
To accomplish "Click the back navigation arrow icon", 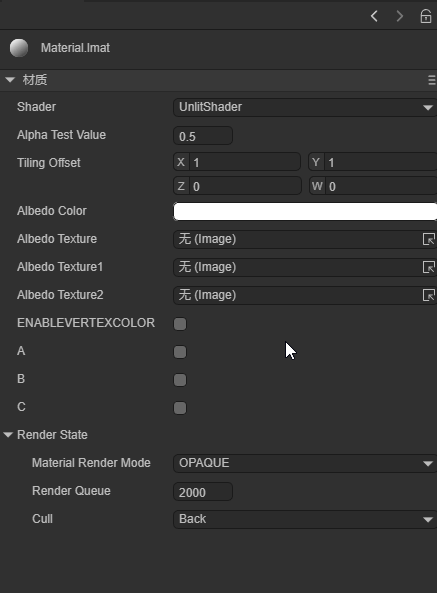I will pos(374,16).
